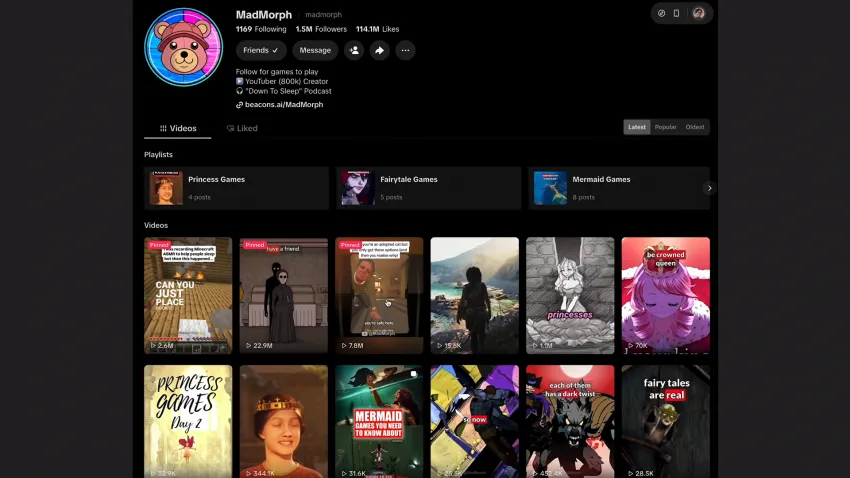Open the Princess Games Day 2 video
850x478 pixels.
coord(188,421)
